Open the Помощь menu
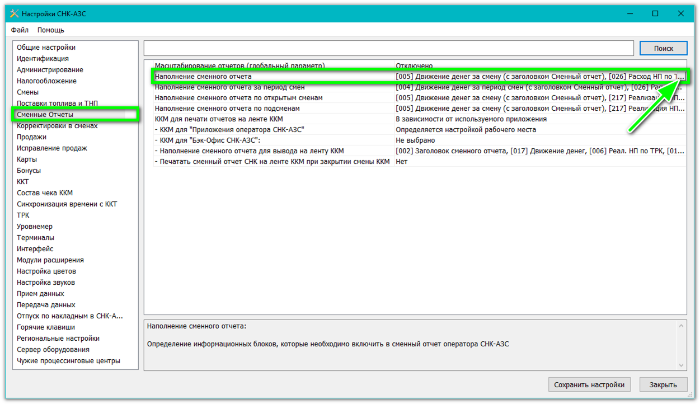 coord(50,30)
